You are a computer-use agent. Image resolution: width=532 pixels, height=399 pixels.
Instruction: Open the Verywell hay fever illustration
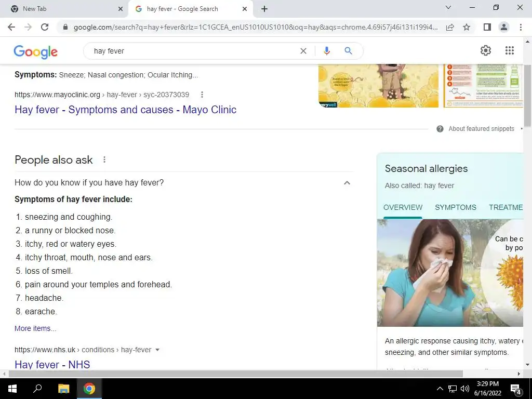[378, 86]
